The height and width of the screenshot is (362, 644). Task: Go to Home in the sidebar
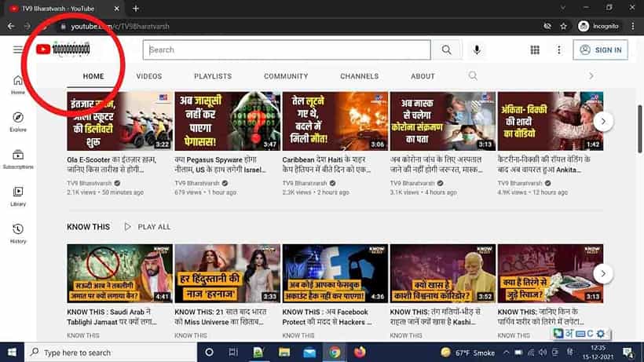pyautogui.click(x=17, y=85)
